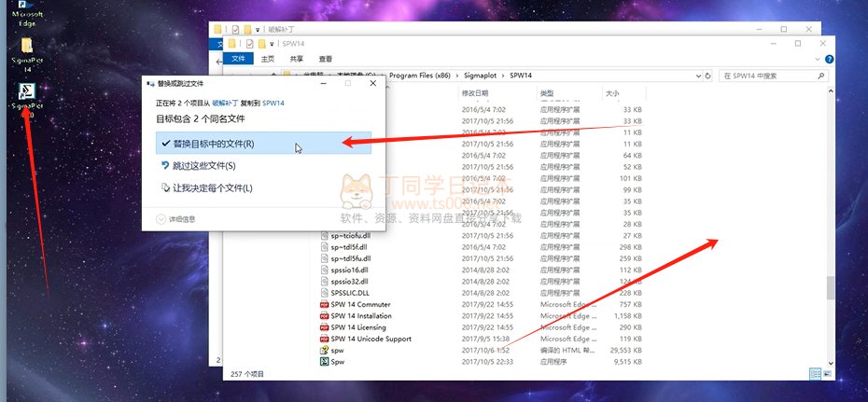Follow SPW14 destination link in dialog

[273, 103]
